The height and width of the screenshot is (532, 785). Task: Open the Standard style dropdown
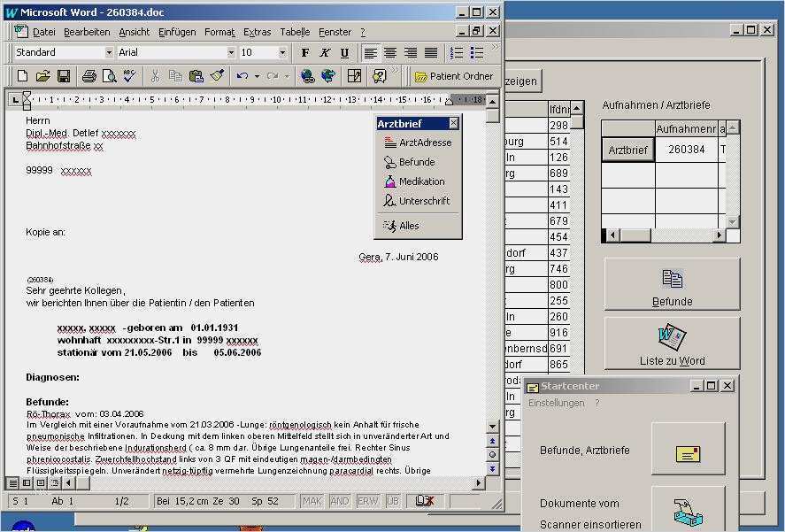coord(109,52)
